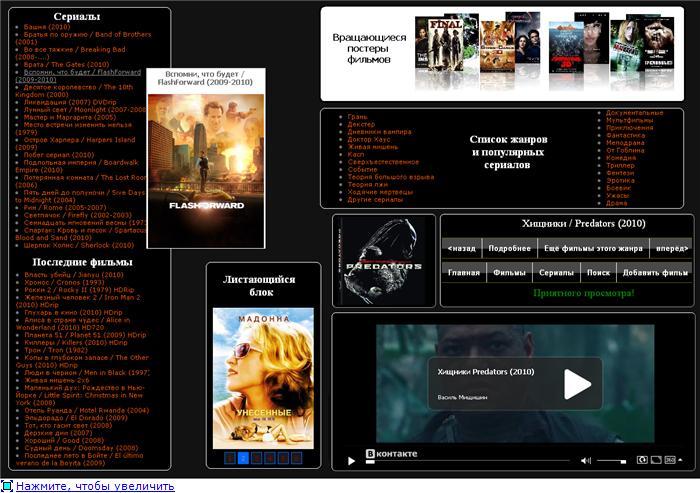Click the loop/rotate icon in the player

[642, 460]
